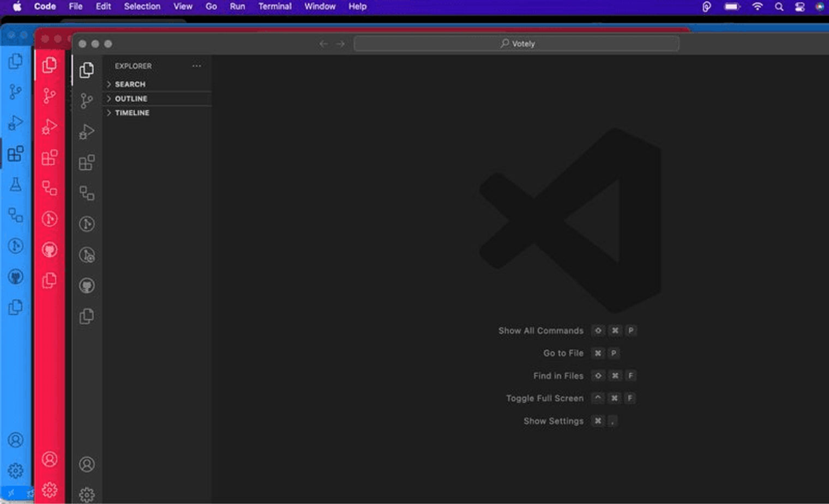Open the Terminal menu

pyautogui.click(x=275, y=7)
